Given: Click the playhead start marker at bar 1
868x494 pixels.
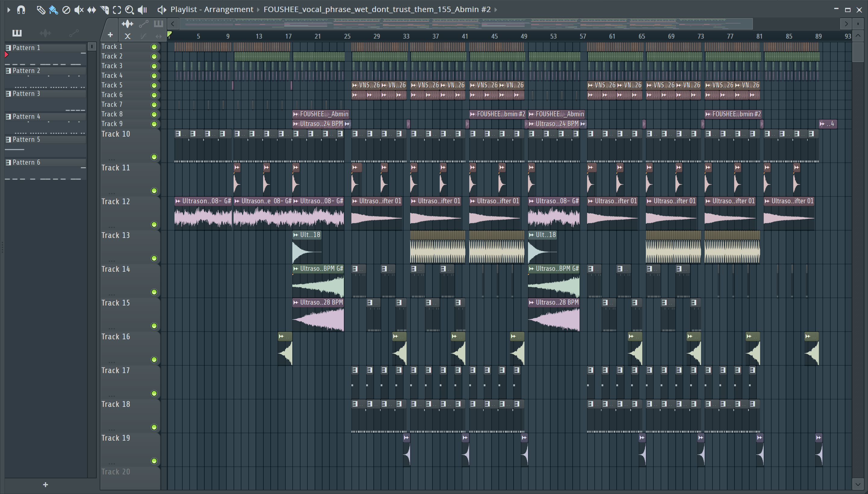Looking at the screenshot, I should [169, 34].
